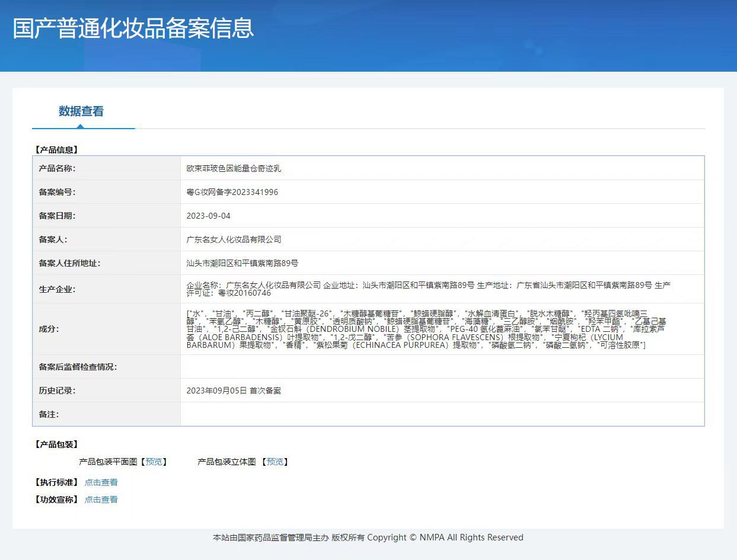Click the filing date 2023-09-04
The height and width of the screenshot is (560, 737).
(x=208, y=216)
